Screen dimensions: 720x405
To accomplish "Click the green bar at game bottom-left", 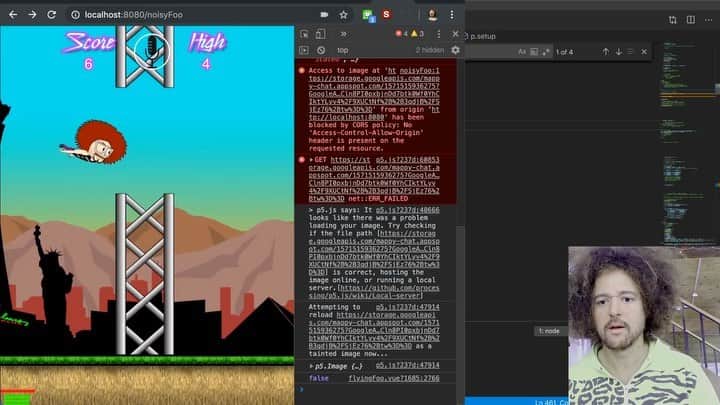I will click(17, 398).
